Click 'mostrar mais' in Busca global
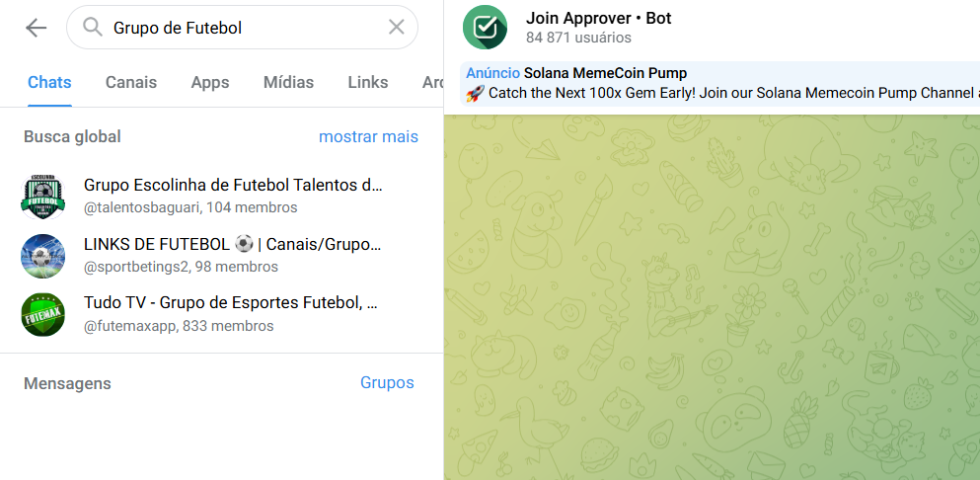 click(x=368, y=136)
